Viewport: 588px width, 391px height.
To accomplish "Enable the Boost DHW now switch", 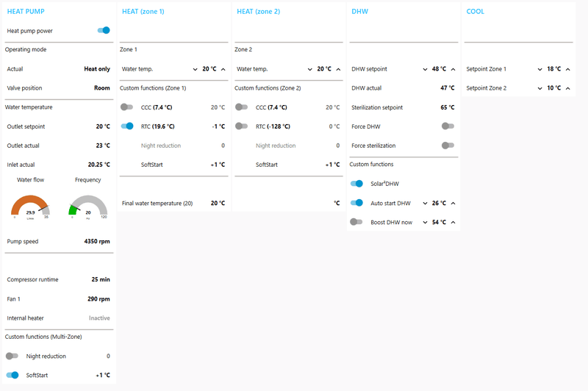I will (x=356, y=222).
